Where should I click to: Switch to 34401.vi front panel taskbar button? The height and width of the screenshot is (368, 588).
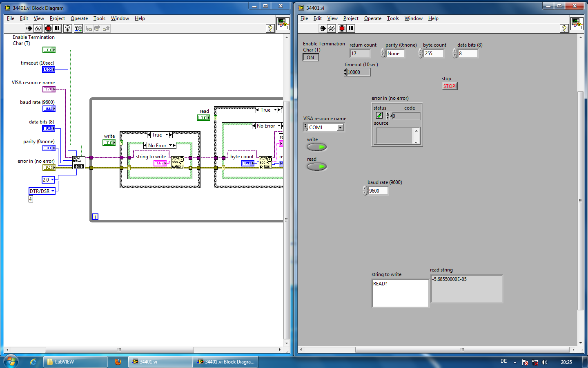tap(160, 362)
